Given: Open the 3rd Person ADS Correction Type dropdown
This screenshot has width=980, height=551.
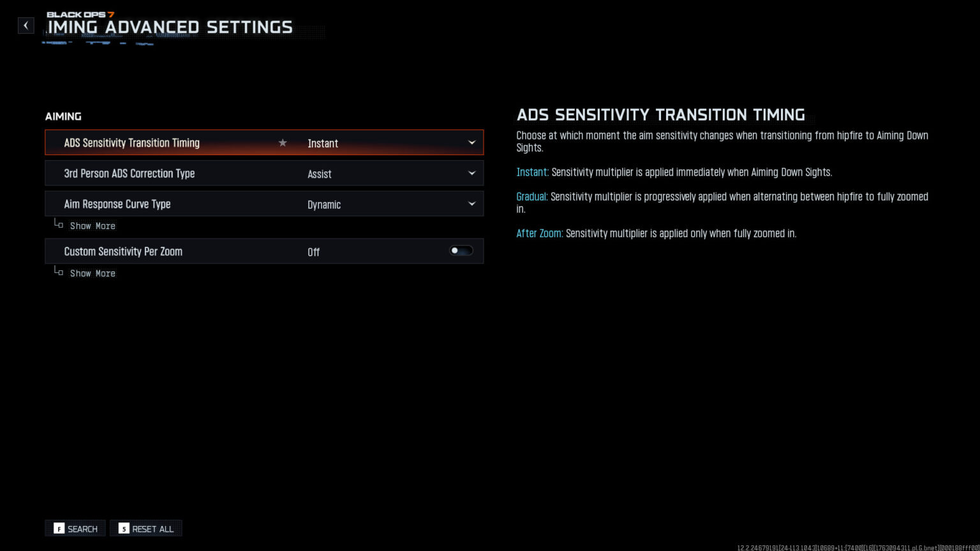Looking at the screenshot, I should [x=392, y=173].
